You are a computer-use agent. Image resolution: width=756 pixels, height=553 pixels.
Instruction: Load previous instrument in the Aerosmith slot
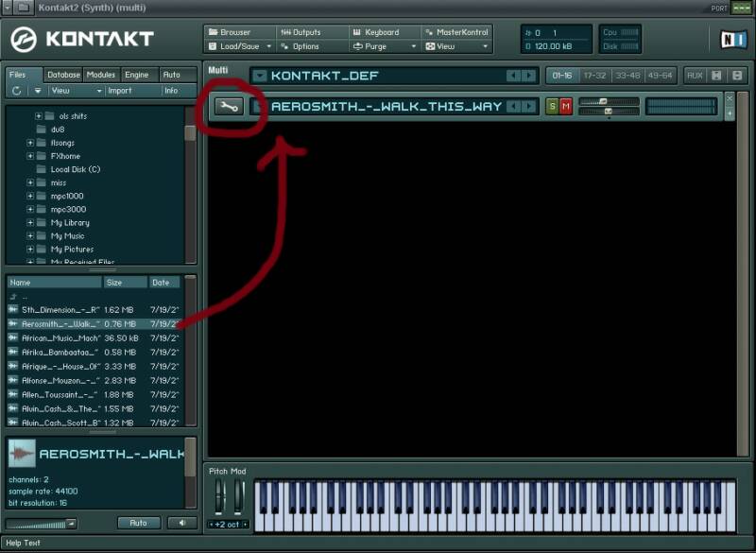[x=513, y=107]
